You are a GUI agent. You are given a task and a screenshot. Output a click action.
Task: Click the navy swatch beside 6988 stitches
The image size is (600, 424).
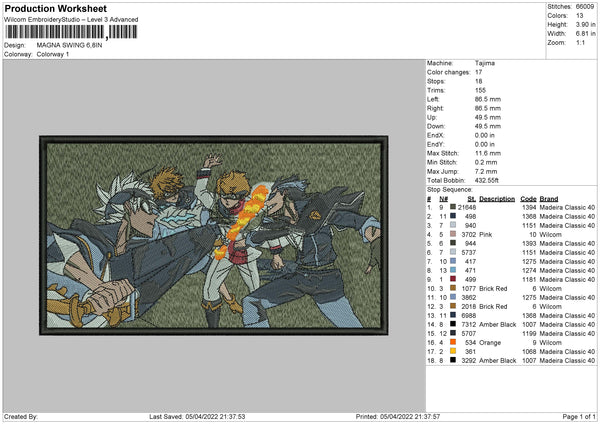pos(453,315)
